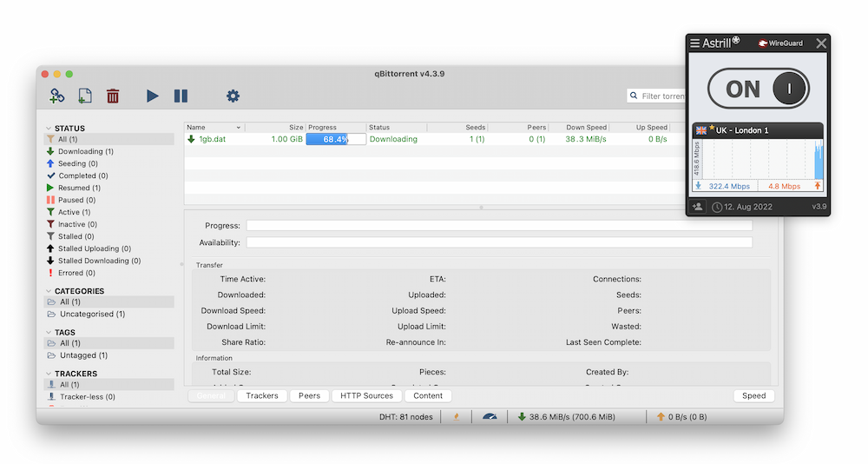The height and width of the screenshot is (464, 868).
Task: Click the 38.3 MiB/s down speed cell
Action: click(x=586, y=139)
